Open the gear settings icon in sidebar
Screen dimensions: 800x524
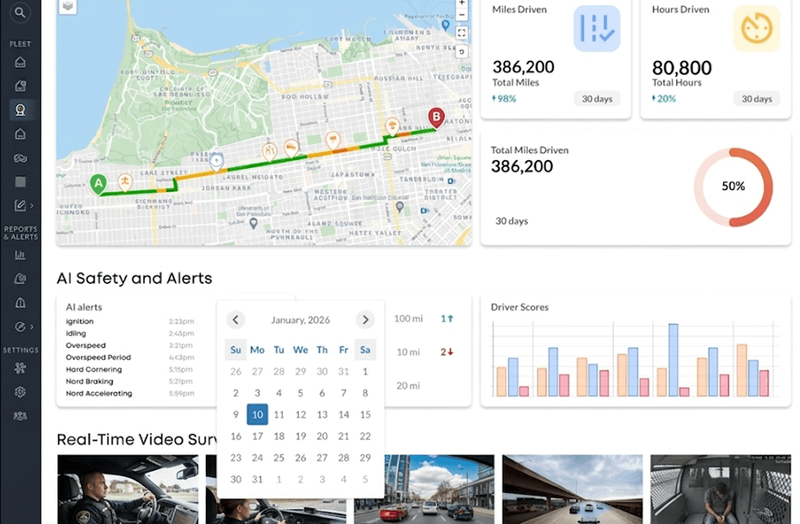20,391
